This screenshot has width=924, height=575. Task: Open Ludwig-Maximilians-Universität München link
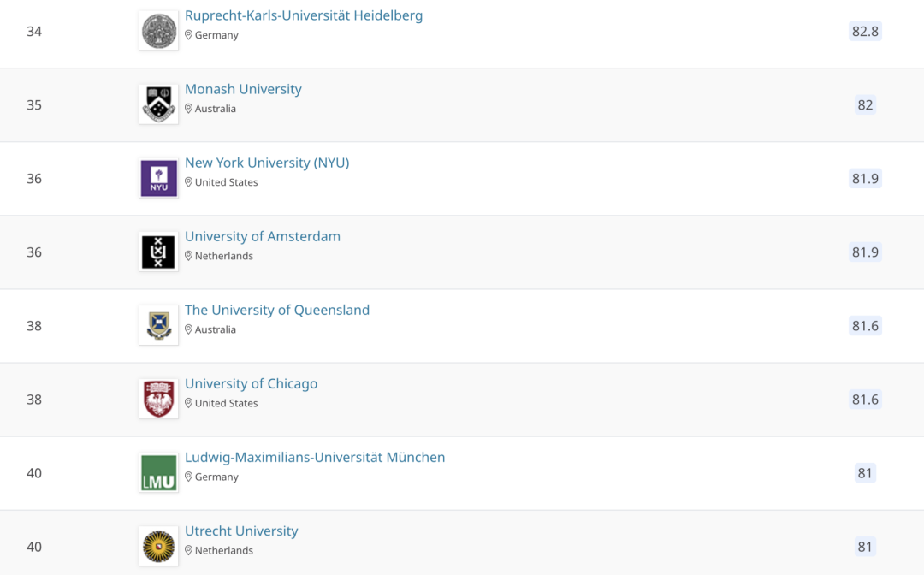(315, 457)
